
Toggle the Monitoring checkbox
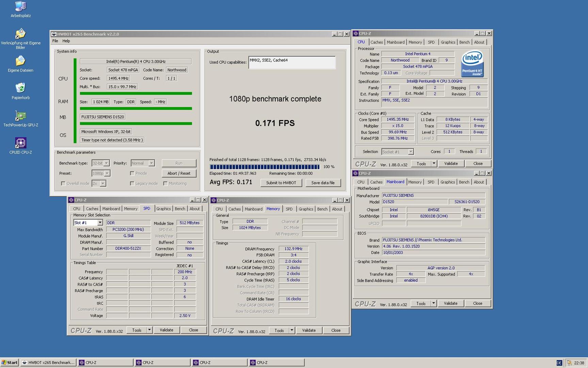point(165,184)
